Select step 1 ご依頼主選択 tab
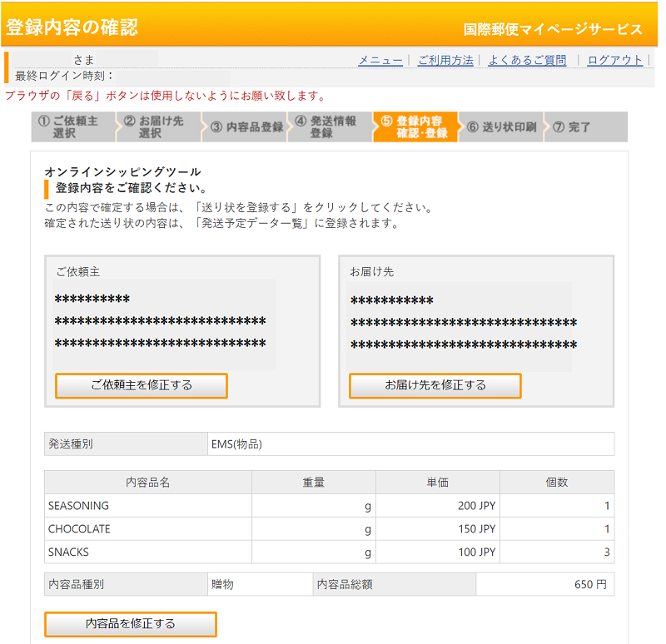Screen dimensions: 666x644 72,127
